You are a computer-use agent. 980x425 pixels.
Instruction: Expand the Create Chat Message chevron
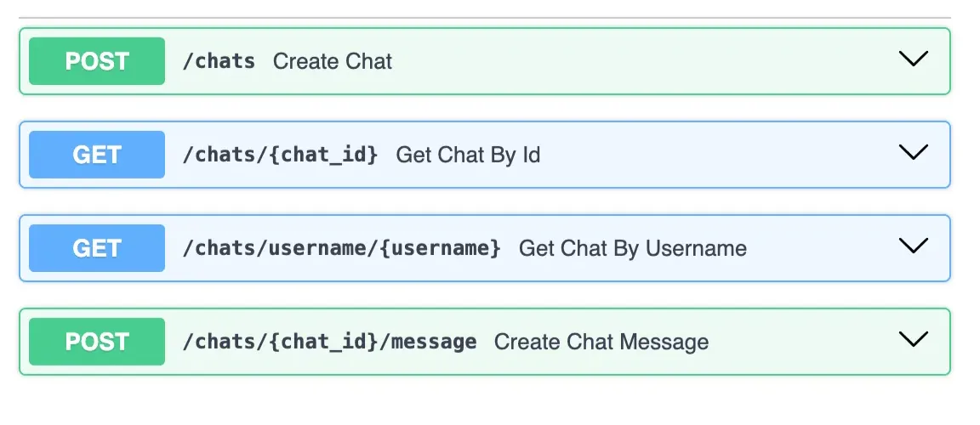[913, 341]
